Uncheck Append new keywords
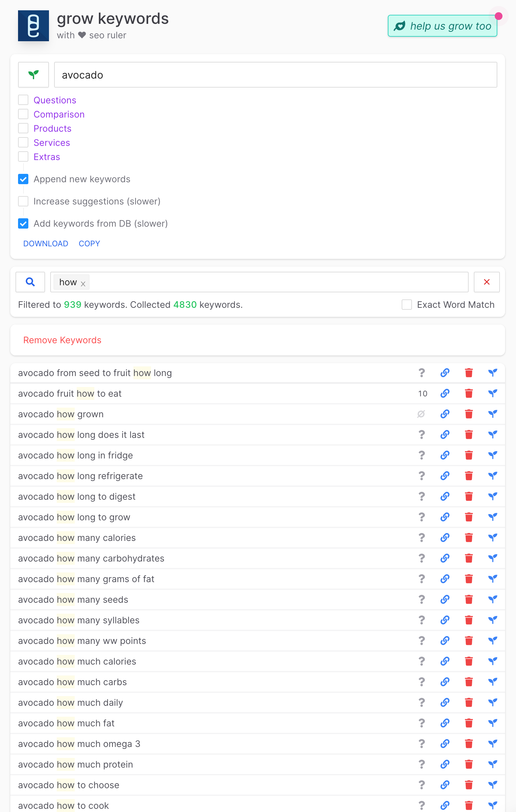Screen dimensions: 516x812 point(23,179)
